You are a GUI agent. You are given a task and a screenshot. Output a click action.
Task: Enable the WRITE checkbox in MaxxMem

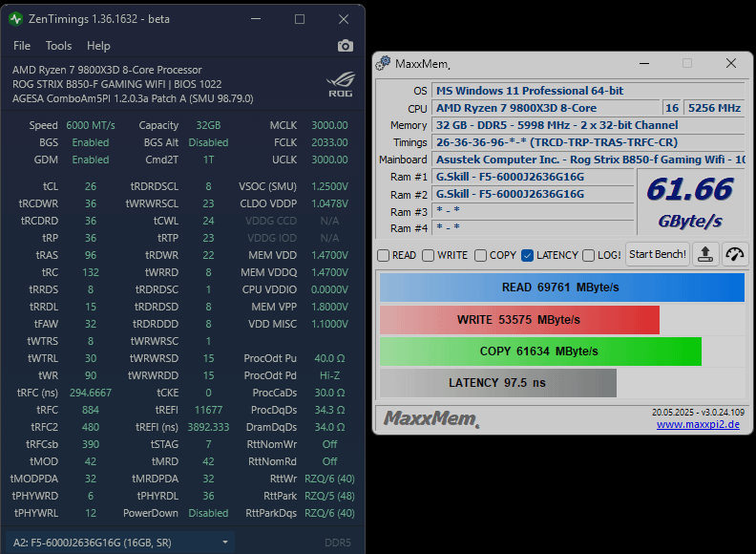tap(429, 255)
